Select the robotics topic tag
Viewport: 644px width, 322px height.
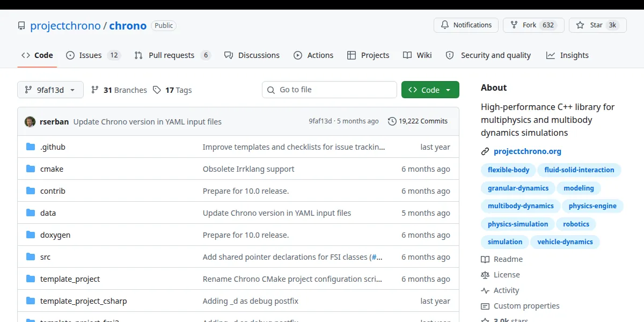coord(576,224)
